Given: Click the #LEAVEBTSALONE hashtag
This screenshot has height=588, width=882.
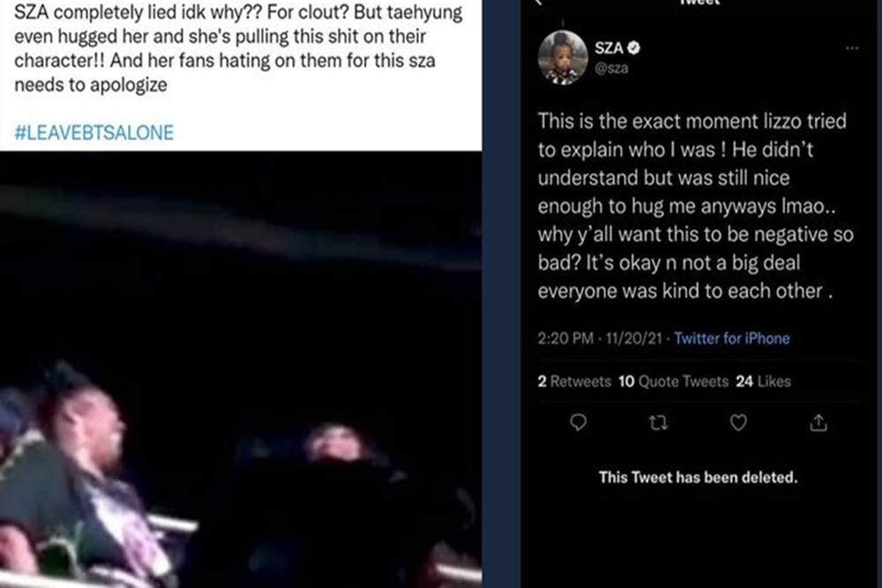Looking at the screenshot, I should [x=94, y=133].
